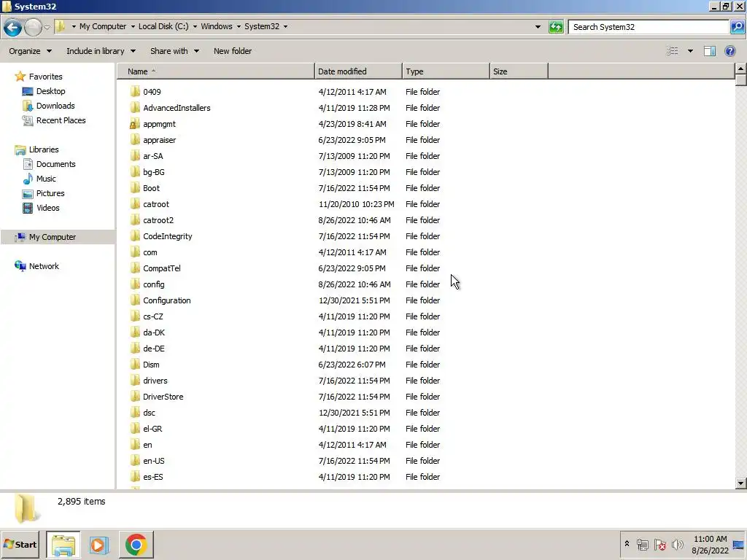The height and width of the screenshot is (560, 747).
Task: Open the Include in library menu
Action: click(x=101, y=51)
